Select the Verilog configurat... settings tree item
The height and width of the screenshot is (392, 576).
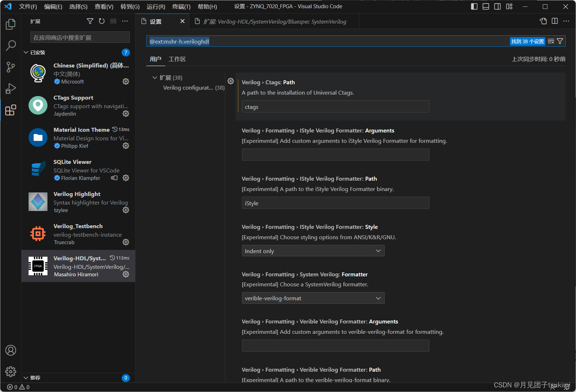point(193,87)
